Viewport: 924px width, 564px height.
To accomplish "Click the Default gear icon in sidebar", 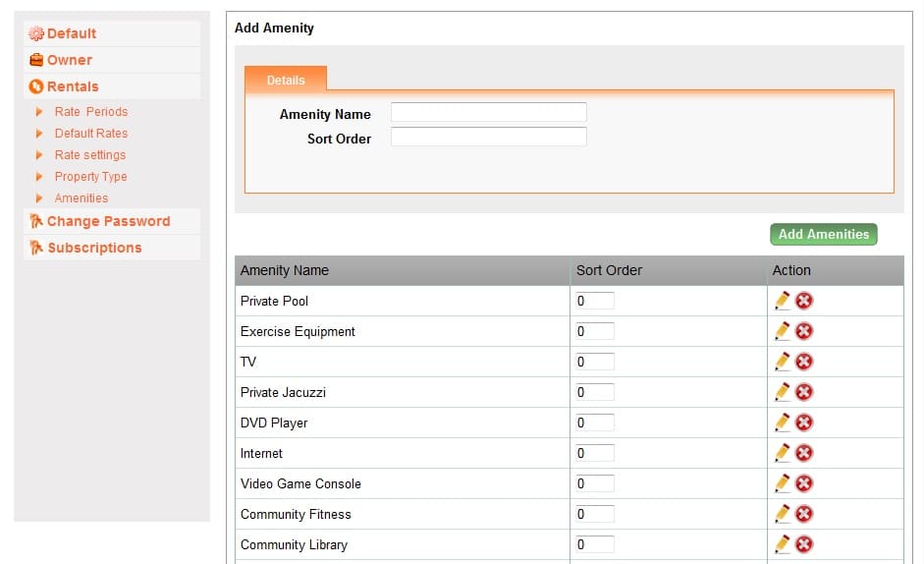I will (36, 33).
